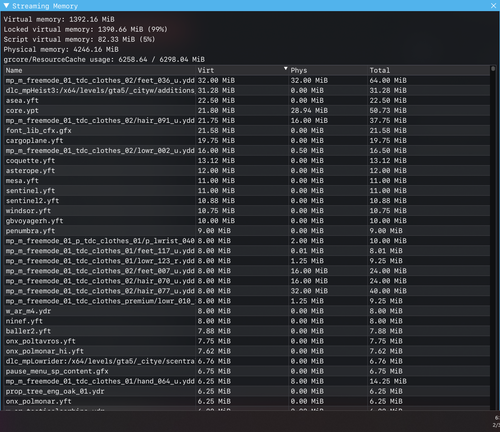The height and width of the screenshot is (432, 500).
Task: Select the clothes_premium/lowr_010 row
Action: click(x=247, y=301)
